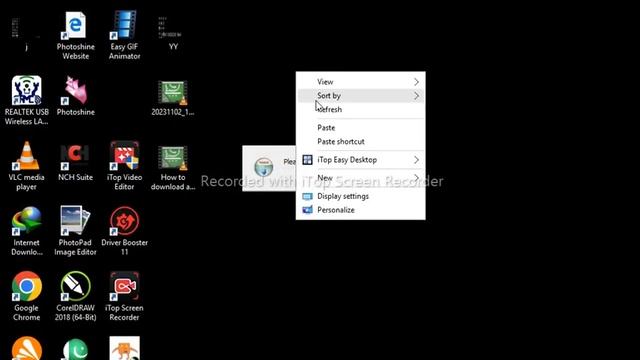Choose Personalize in the context menu
Screen dimensions: 640x360
point(361,210)
